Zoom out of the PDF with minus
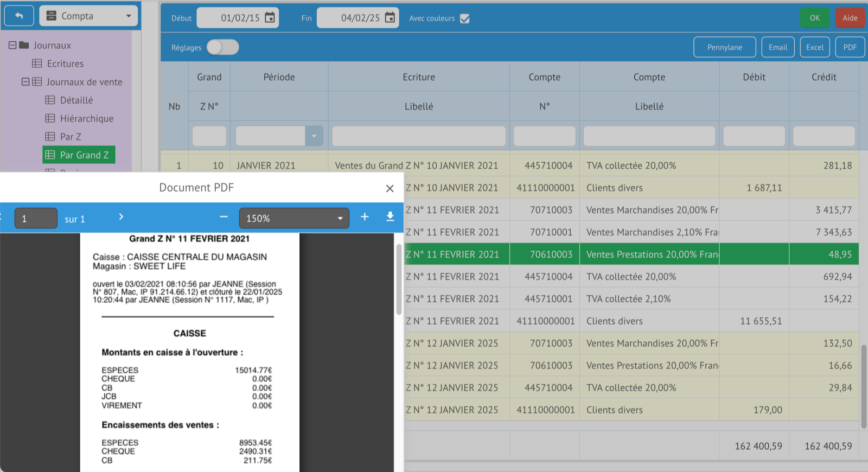The width and height of the screenshot is (868, 472). pyautogui.click(x=224, y=217)
